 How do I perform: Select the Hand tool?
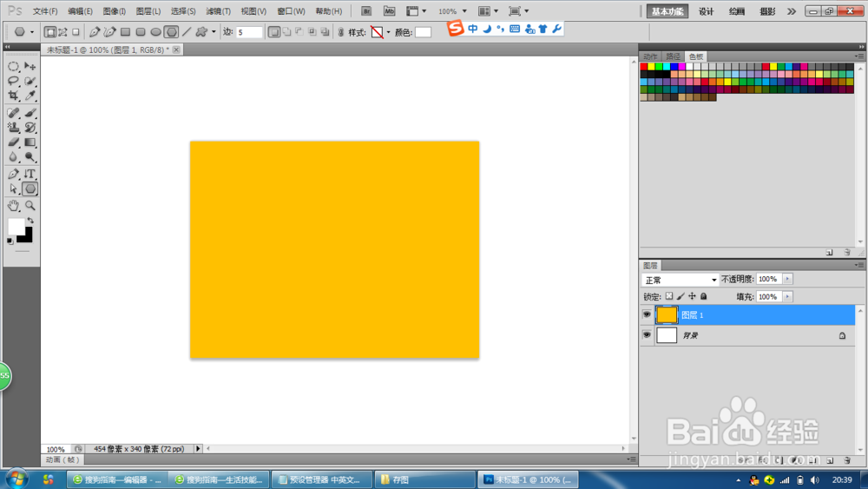pos(13,206)
